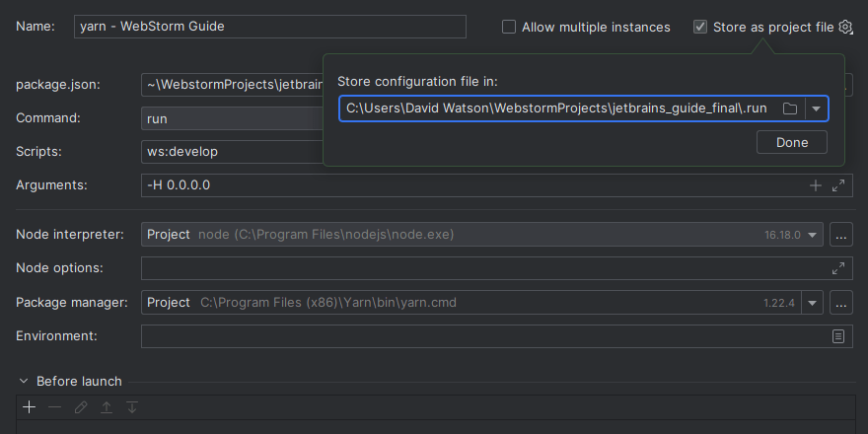
Task: Browse folder icon in configuration path field
Action: tap(790, 108)
